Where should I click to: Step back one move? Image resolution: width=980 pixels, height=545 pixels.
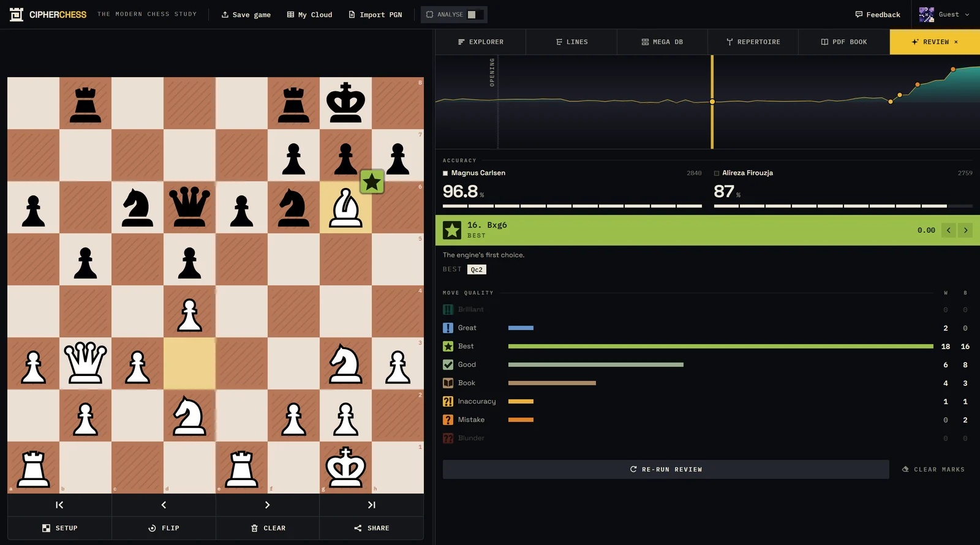coord(164,505)
